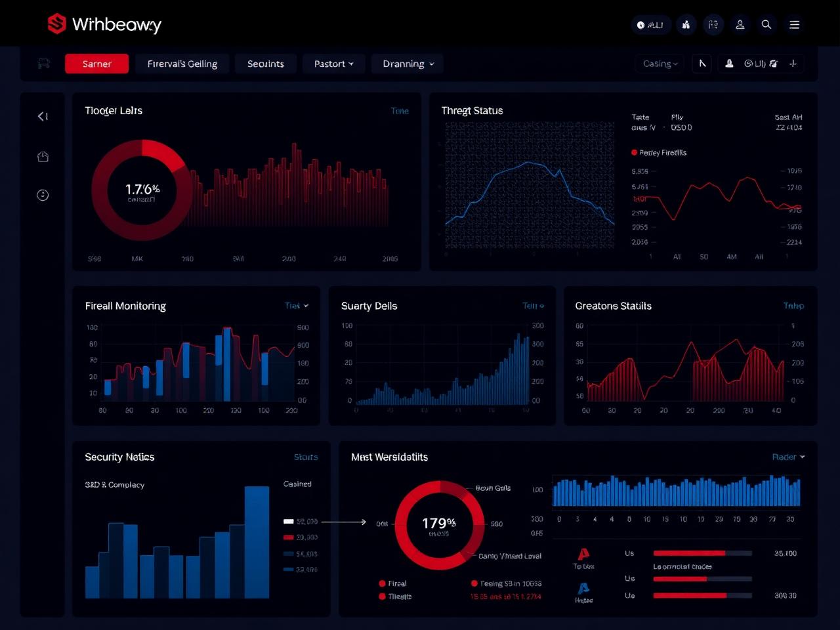The width and height of the screenshot is (840, 630).
Task: Select the Sarner tab
Action: (96, 64)
